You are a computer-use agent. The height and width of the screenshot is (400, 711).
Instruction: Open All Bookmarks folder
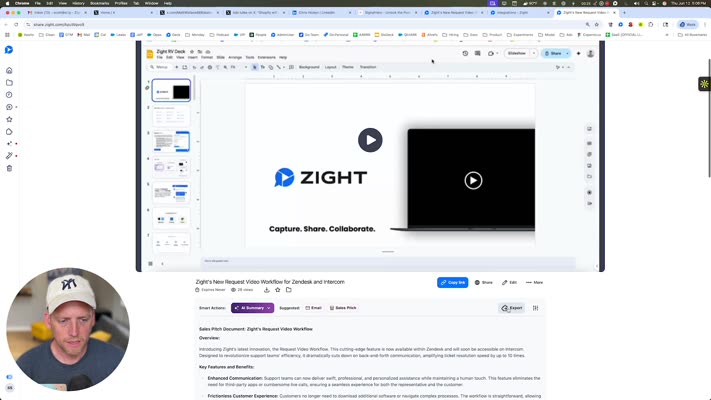click(692, 34)
